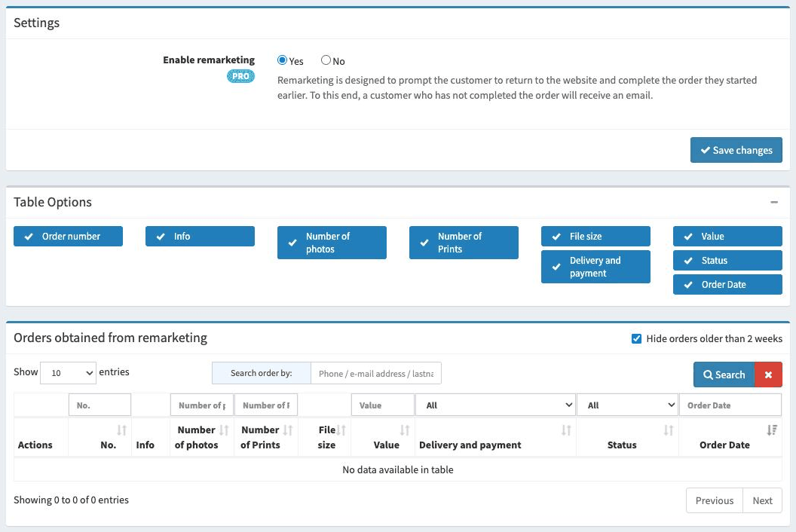Toggle Value column option
Viewport: 796px width, 532px height.
coord(728,237)
